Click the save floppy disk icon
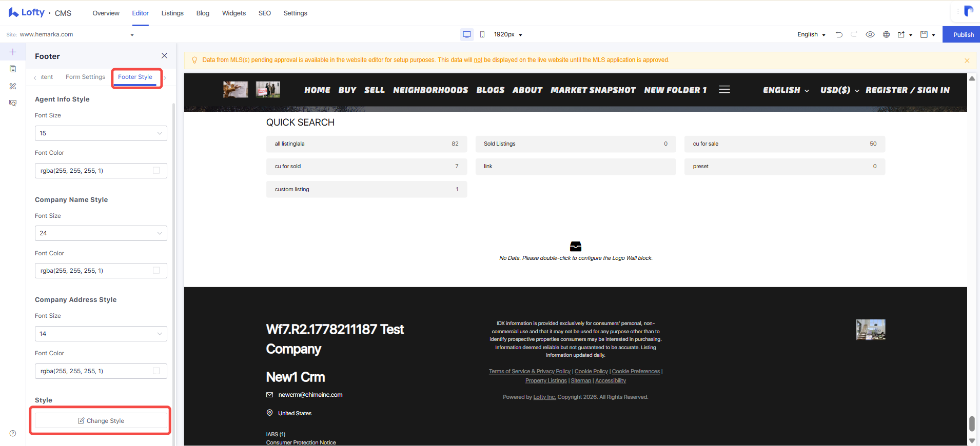Image resolution: width=980 pixels, height=446 pixels. pos(924,34)
